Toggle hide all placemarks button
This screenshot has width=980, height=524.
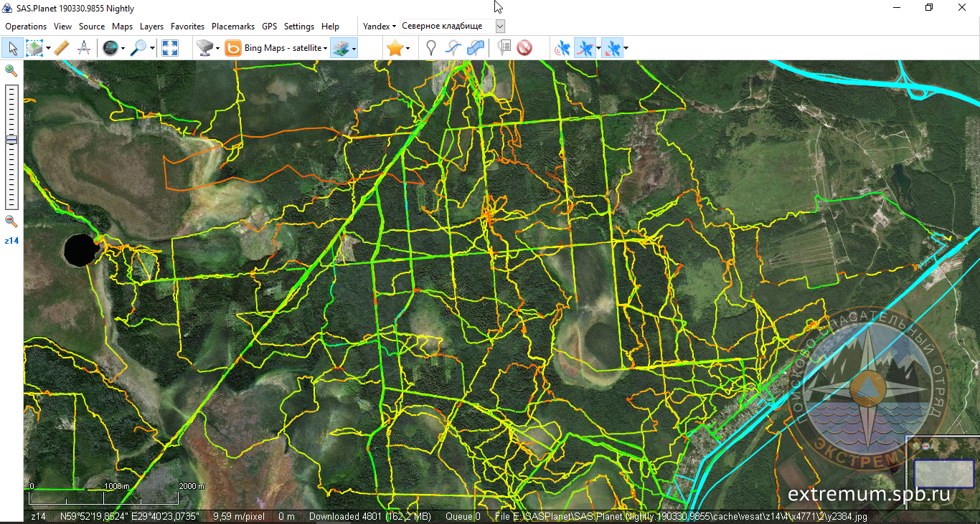tap(524, 48)
